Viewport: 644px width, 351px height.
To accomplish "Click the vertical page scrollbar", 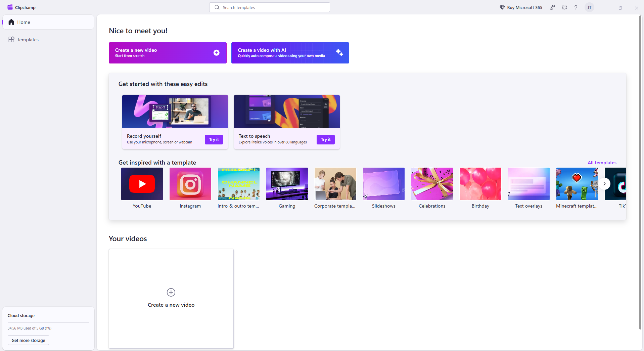I will click(640, 172).
